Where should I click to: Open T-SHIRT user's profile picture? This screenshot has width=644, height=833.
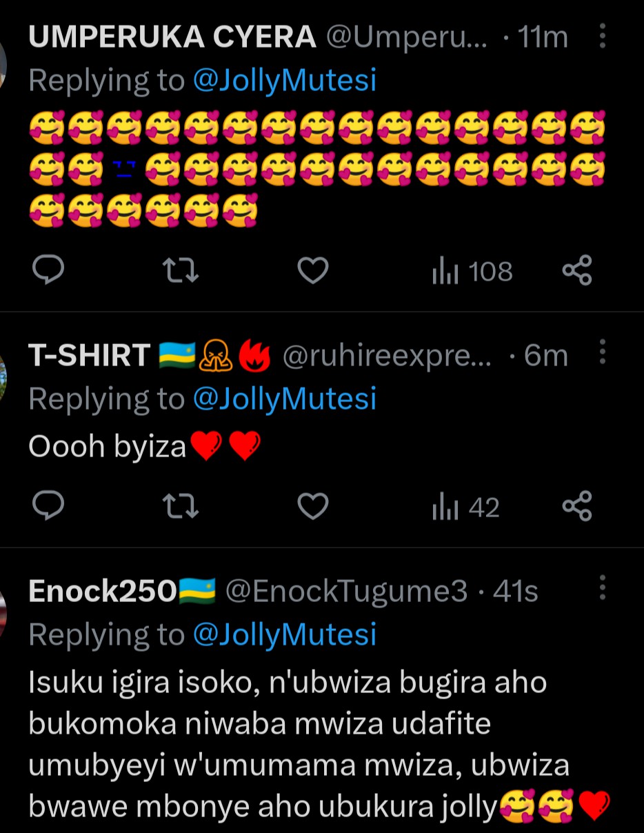click(3, 372)
